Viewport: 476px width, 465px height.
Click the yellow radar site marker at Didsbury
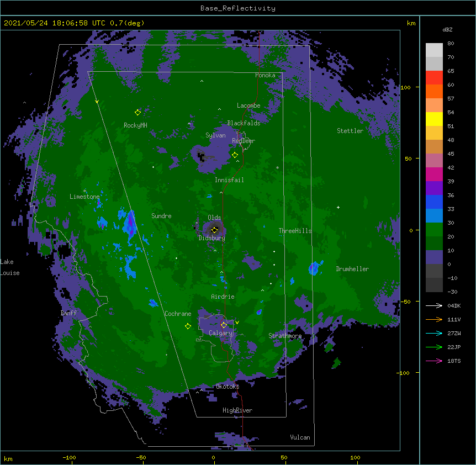point(214,230)
